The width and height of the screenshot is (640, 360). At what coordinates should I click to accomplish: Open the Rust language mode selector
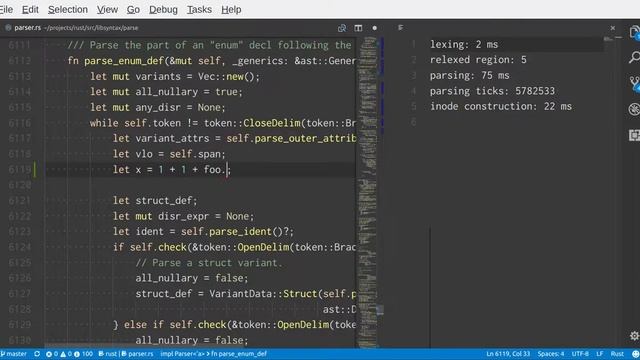(x=617, y=354)
